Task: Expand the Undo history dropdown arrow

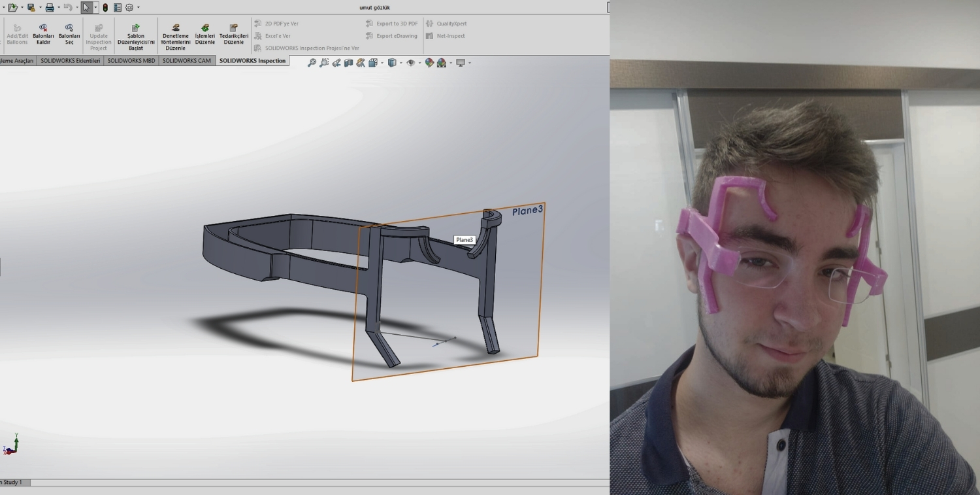Action: [76, 8]
